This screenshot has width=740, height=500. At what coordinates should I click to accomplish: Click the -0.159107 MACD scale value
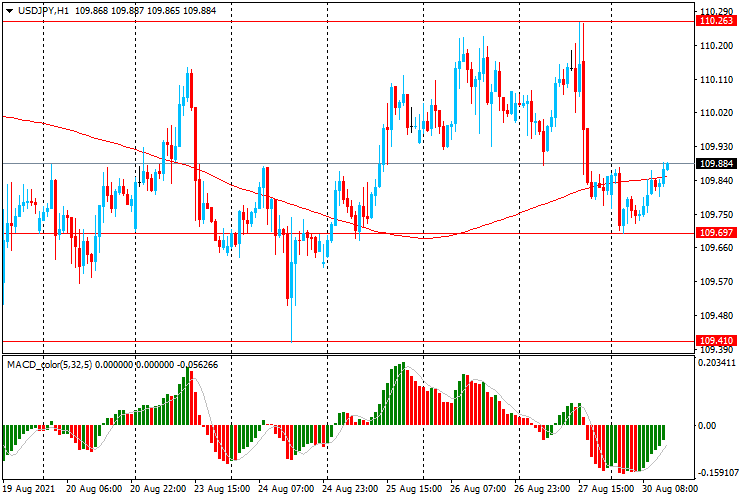click(x=716, y=473)
